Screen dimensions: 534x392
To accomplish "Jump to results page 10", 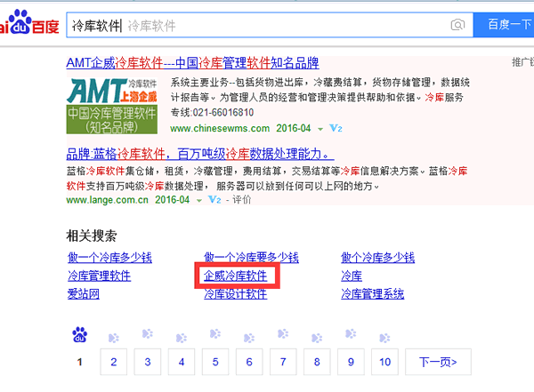I will coord(384,362).
